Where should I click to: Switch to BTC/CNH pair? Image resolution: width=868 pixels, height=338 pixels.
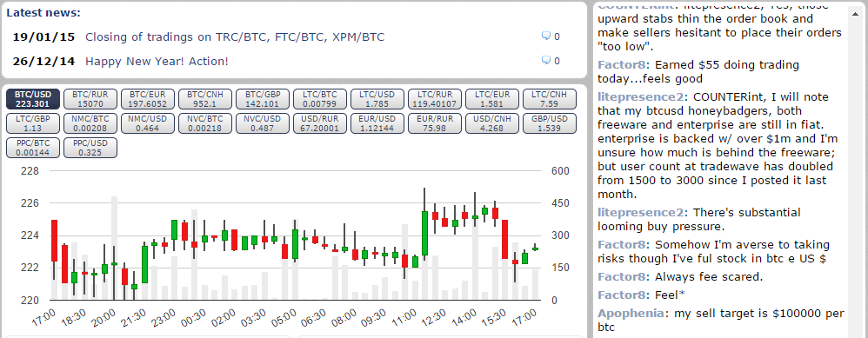[204, 99]
